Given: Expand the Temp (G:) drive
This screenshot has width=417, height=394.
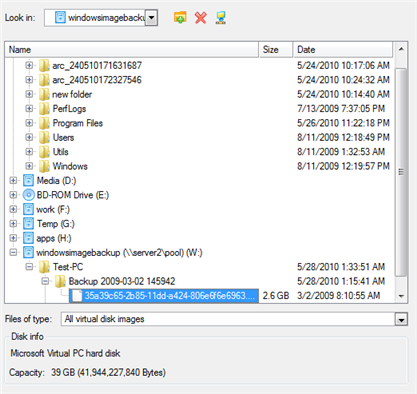Looking at the screenshot, I should (x=13, y=224).
